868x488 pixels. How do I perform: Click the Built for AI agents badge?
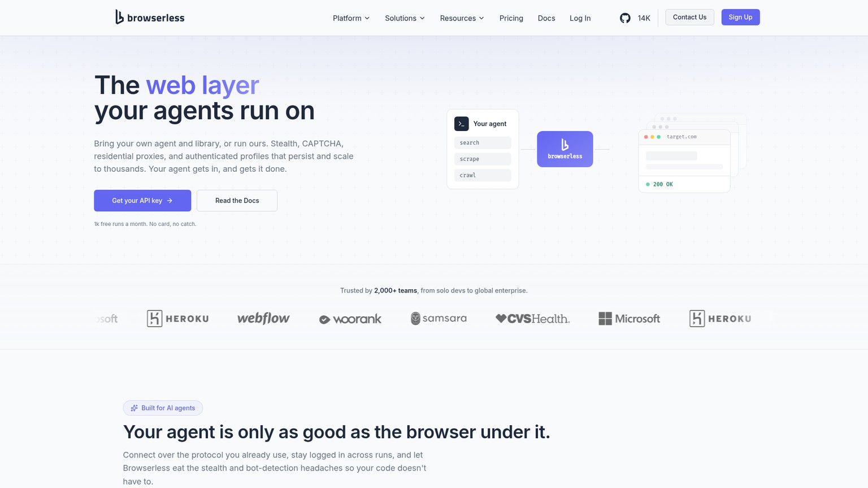coord(163,408)
